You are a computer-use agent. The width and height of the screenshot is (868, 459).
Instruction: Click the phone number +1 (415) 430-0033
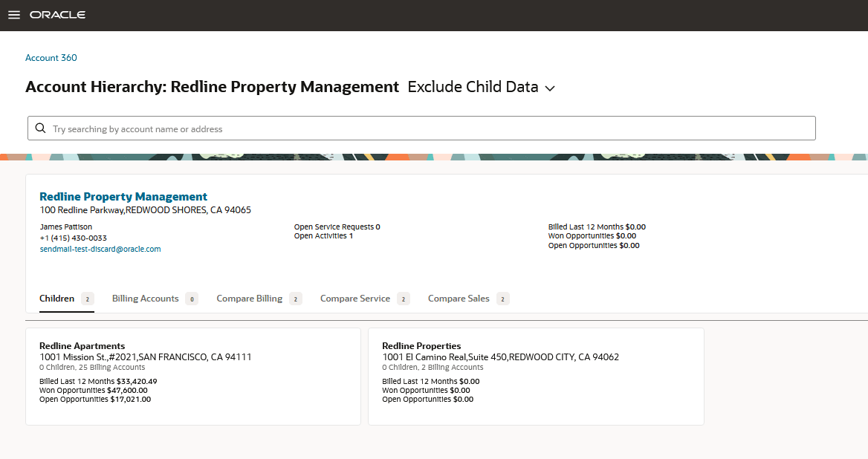tap(74, 238)
